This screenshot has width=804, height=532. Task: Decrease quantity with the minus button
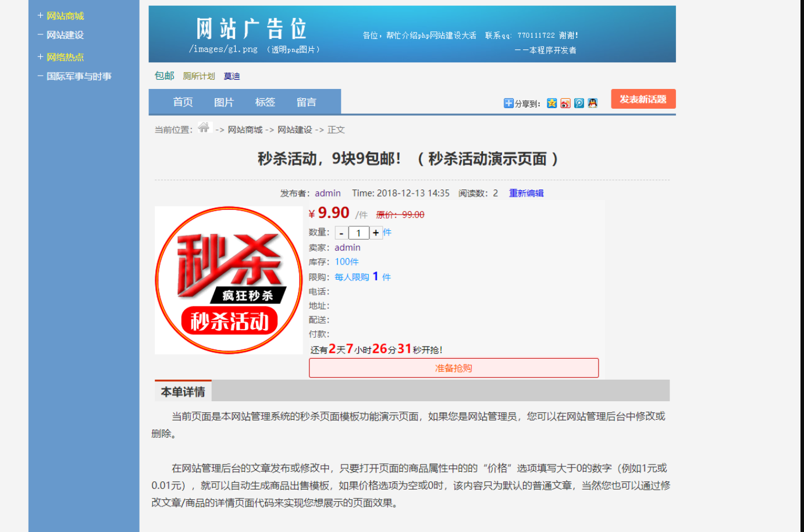pos(341,233)
